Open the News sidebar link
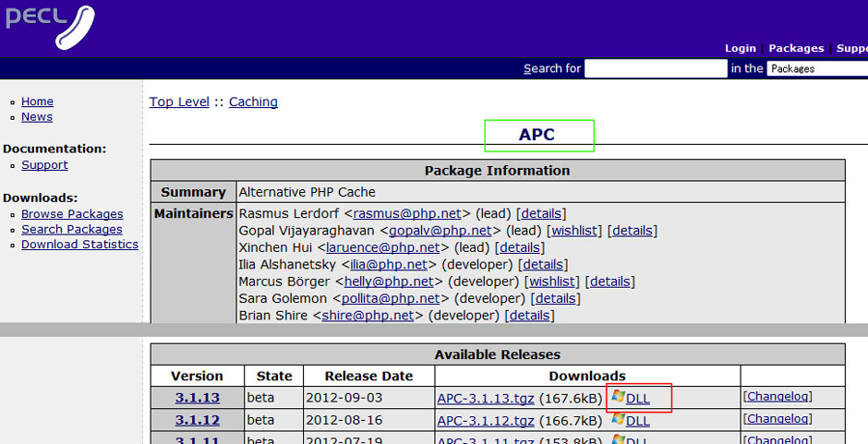 point(37,117)
